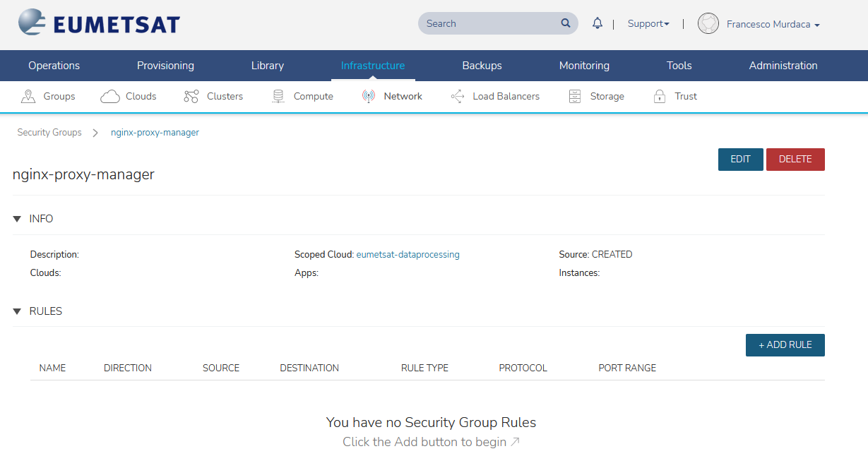The width and height of the screenshot is (868, 468).
Task: Open Clusters via its node icon
Action: 191,97
